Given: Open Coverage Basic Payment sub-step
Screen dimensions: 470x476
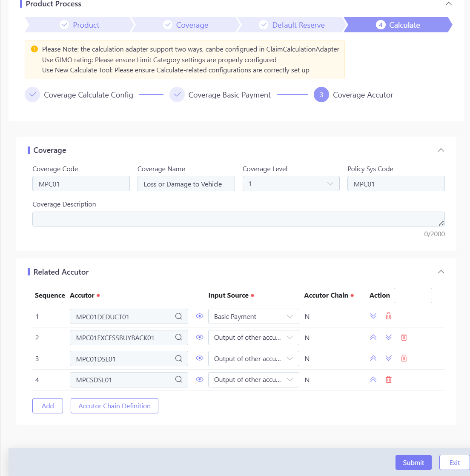Looking at the screenshot, I should [x=229, y=95].
